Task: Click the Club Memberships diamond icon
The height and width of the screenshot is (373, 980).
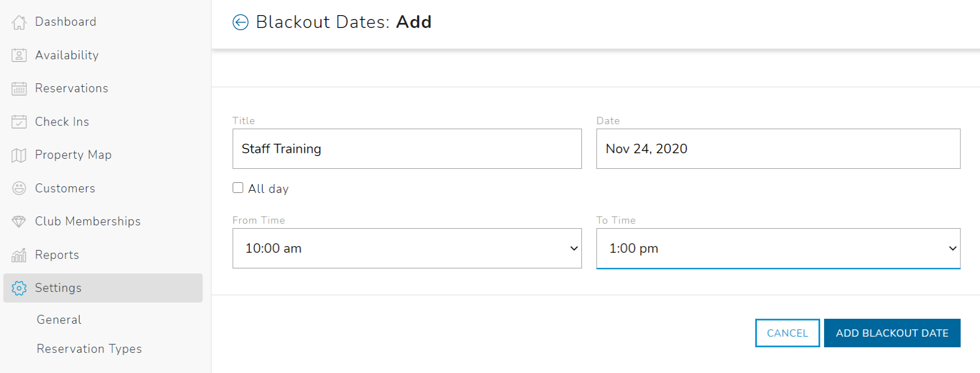Action: pos(18,221)
